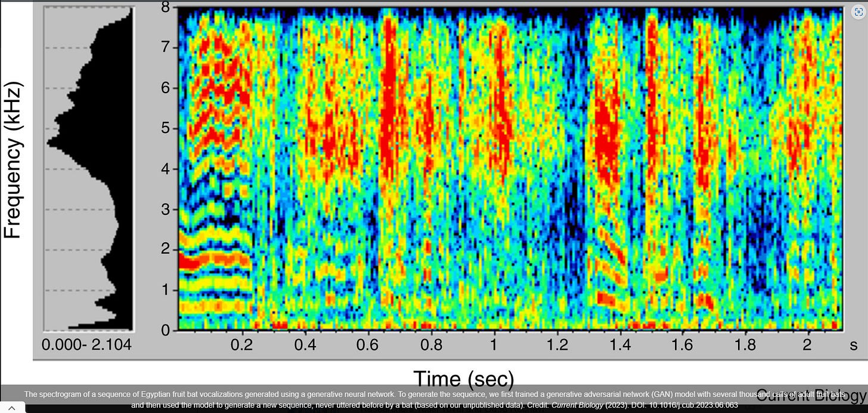
Task: Click the harmonic stack at spectrogram start
Action: tap(215, 170)
